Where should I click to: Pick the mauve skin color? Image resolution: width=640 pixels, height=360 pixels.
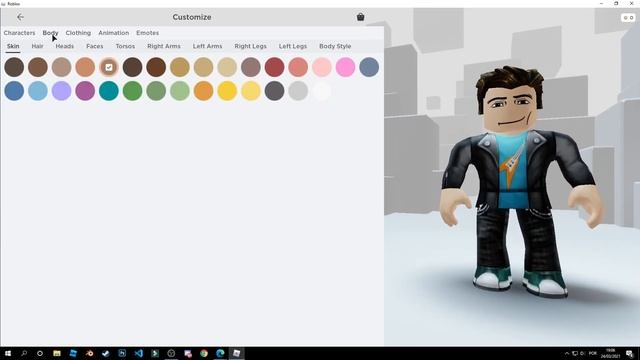(251, 67)
